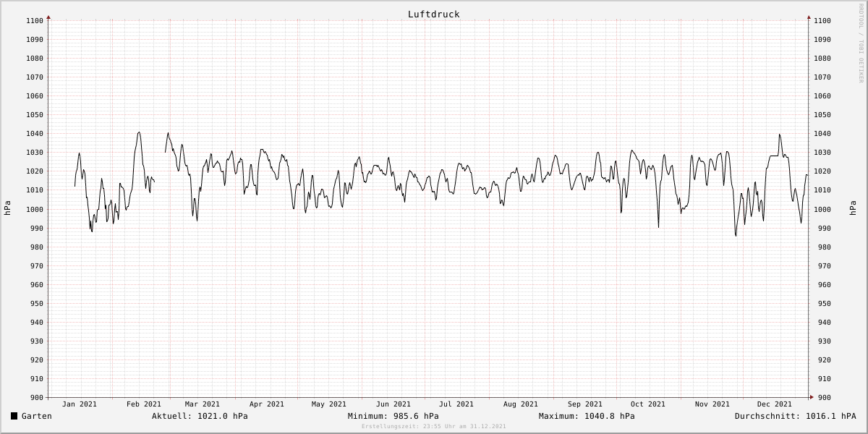Select the Maximum: 1040.8 hPa value
The image size is (868, 434).
pos(587,416)
